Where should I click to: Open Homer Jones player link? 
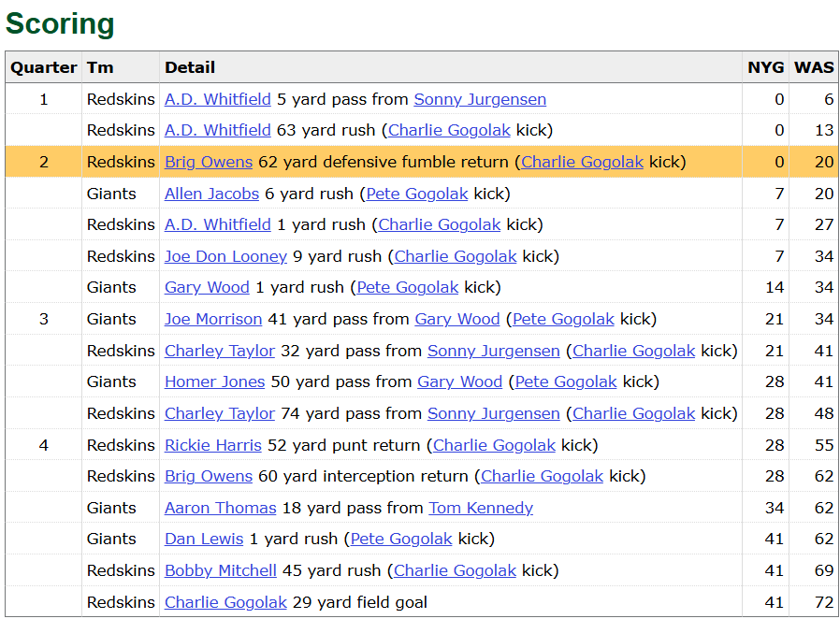click(214, 381)
